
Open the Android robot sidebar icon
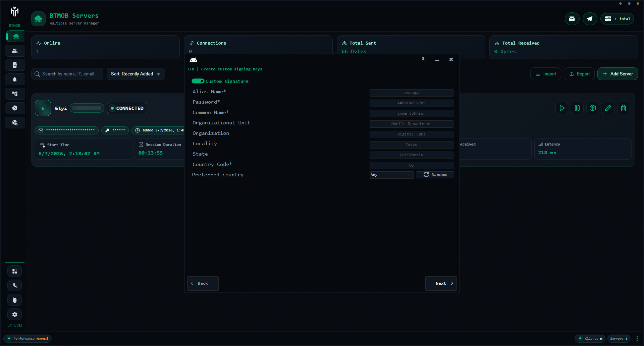(x=15, y=300)
